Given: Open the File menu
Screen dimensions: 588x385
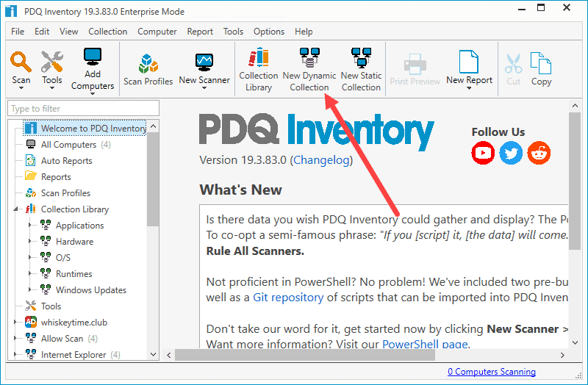Looking at the screenshot, I should pyautogui.click(x=18, y=32).
